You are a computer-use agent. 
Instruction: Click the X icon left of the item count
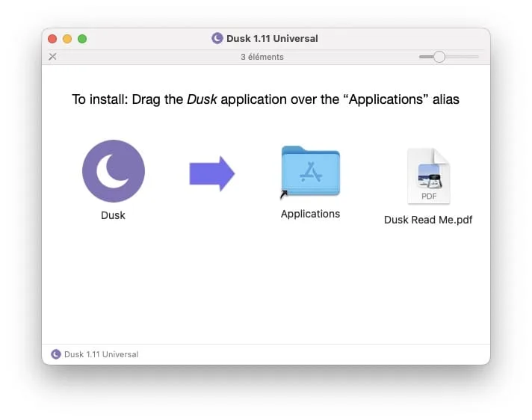(x=52, y=57)
